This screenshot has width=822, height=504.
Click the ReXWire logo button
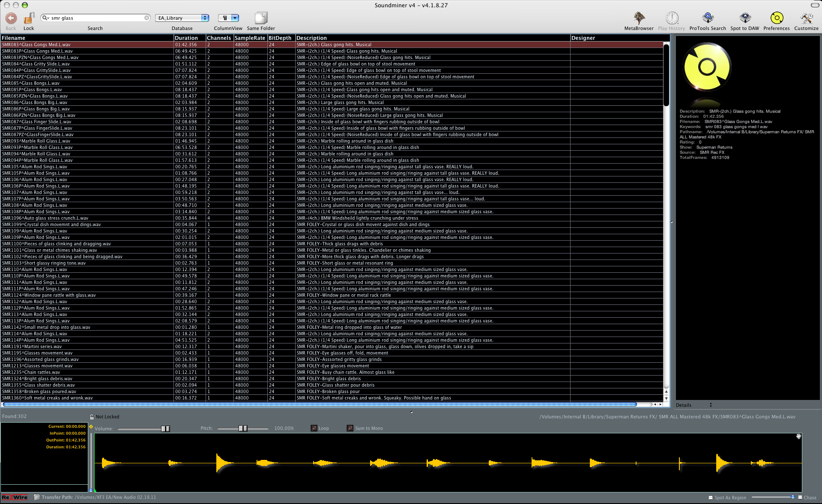pyautogui.click(x=15, y=497)
